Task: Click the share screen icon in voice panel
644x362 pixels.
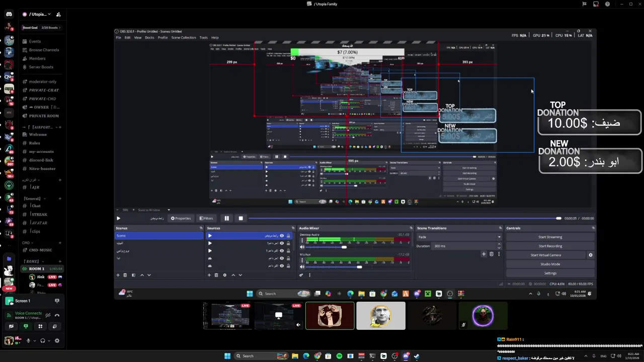Action: coord(26,326)
